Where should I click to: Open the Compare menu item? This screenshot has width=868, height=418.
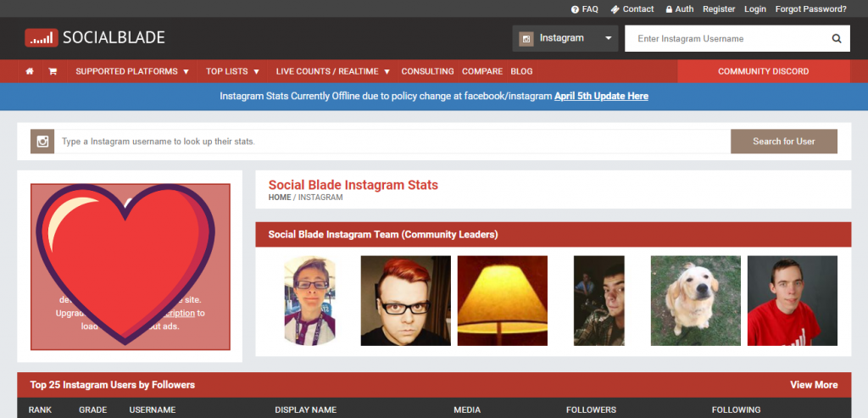(x=482, y=71)
